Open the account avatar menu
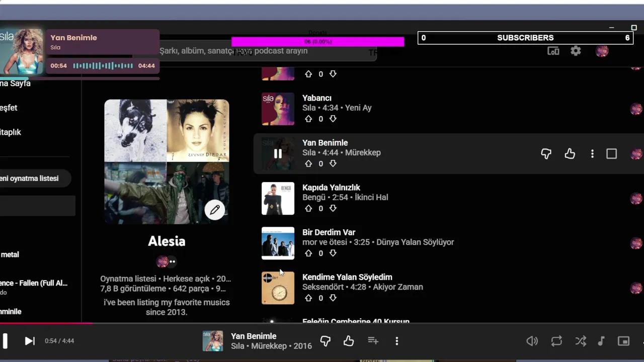 click(x=602, y=51)
